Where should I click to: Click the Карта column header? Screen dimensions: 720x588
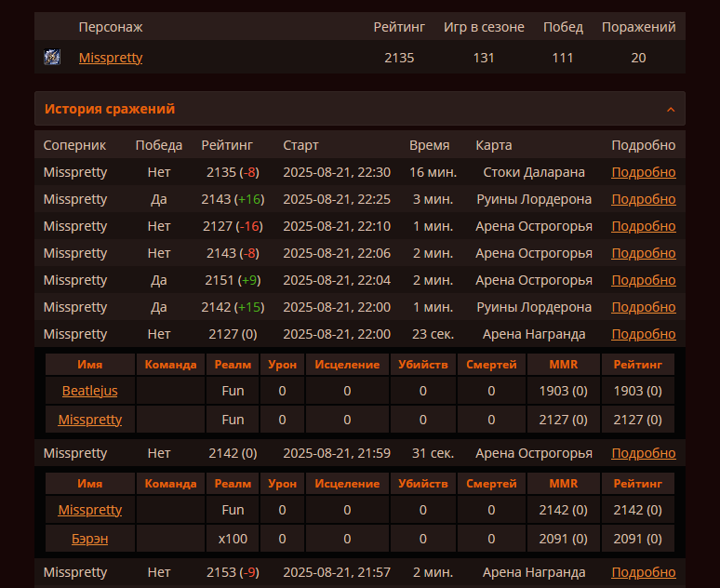click(x=494, y=145)
